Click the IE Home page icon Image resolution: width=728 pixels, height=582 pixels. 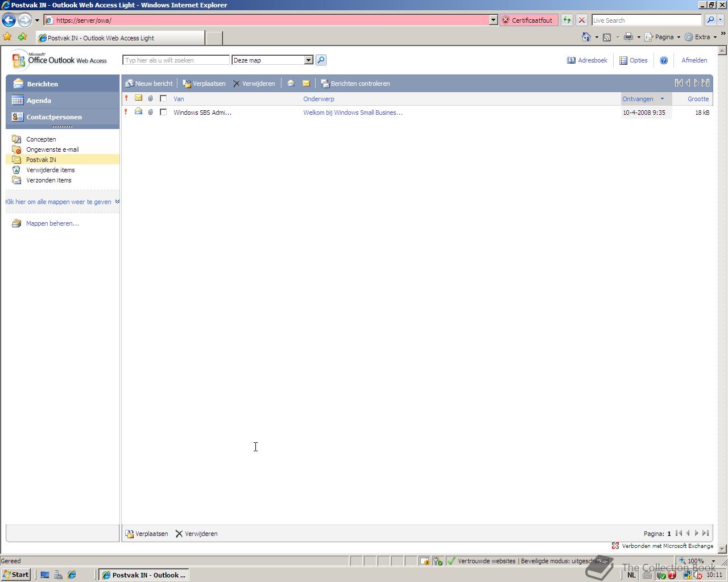point(586,37)
